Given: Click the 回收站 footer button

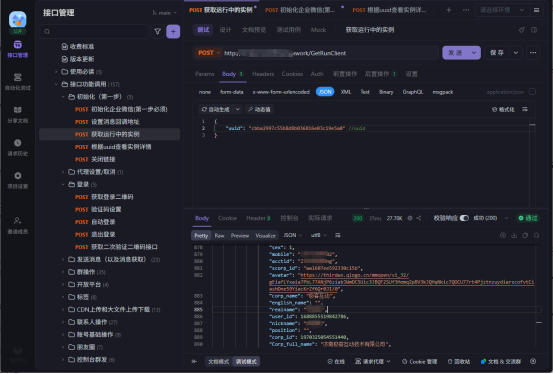Looking at the screenshot, I should pyautogui.click(x=458, y=361).
